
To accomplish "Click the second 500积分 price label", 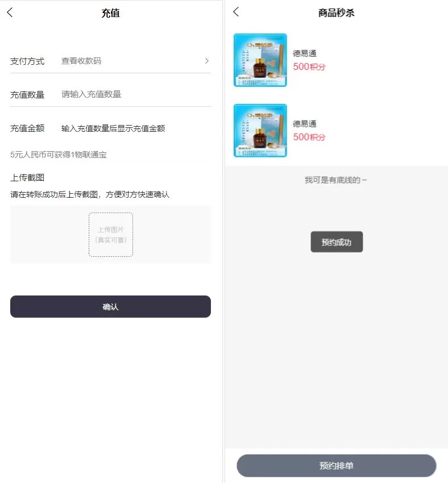I will pyautogui.click(x=309, y=137).
